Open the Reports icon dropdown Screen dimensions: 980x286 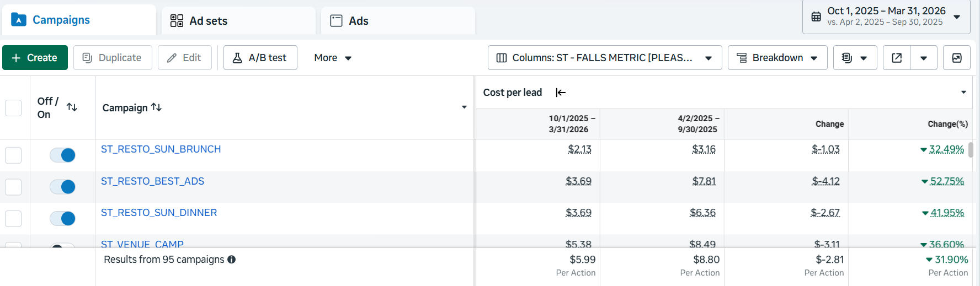tap(855, 58)
